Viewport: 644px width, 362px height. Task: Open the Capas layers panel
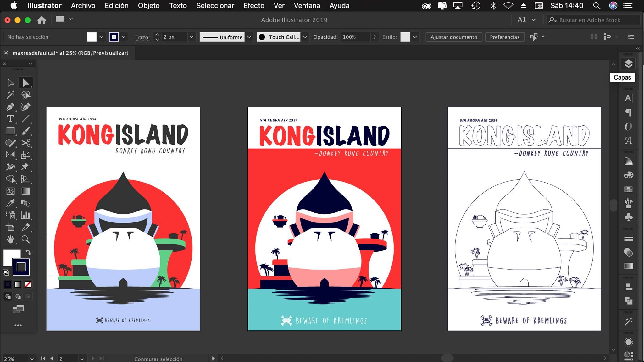click(628, 64)
